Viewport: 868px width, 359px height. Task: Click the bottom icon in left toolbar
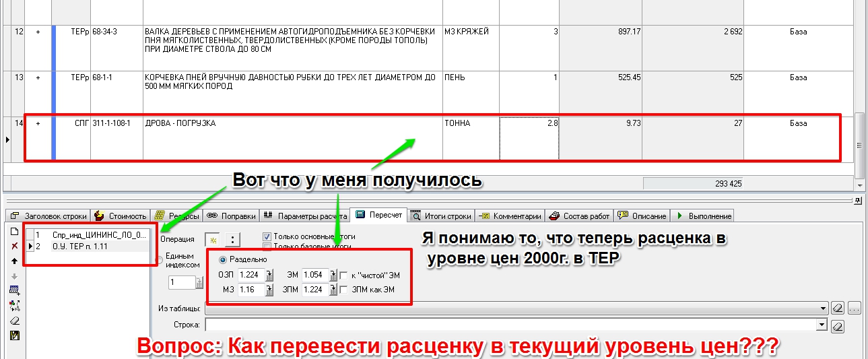[14, 335]
